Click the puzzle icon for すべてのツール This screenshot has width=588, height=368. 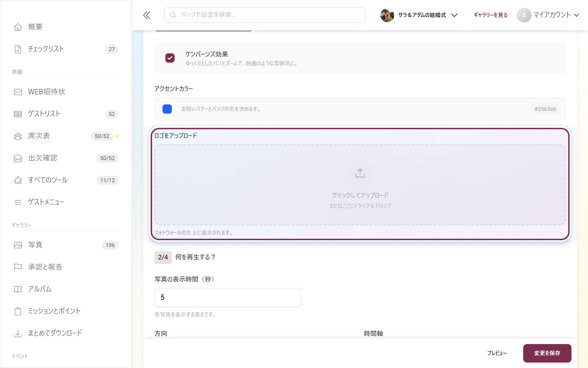point(18,180)
